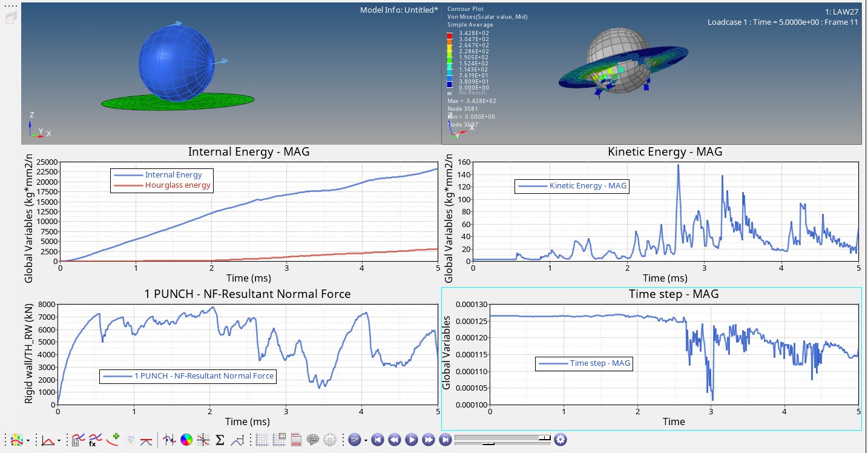The height and width of the screenshot is (453, 868).
Task: Click the upper animation frame slider
Action: 502,437
